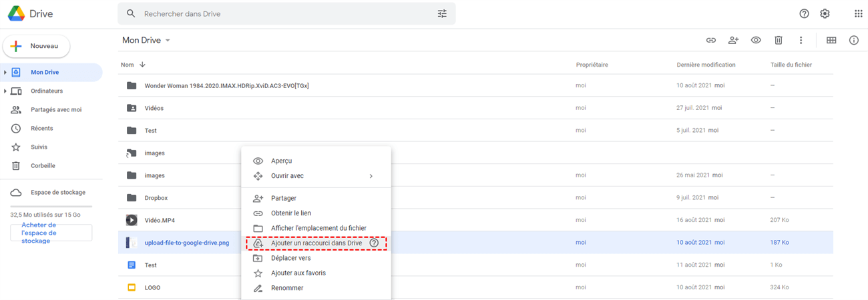Open the Google apps grid

pos(858,13)
